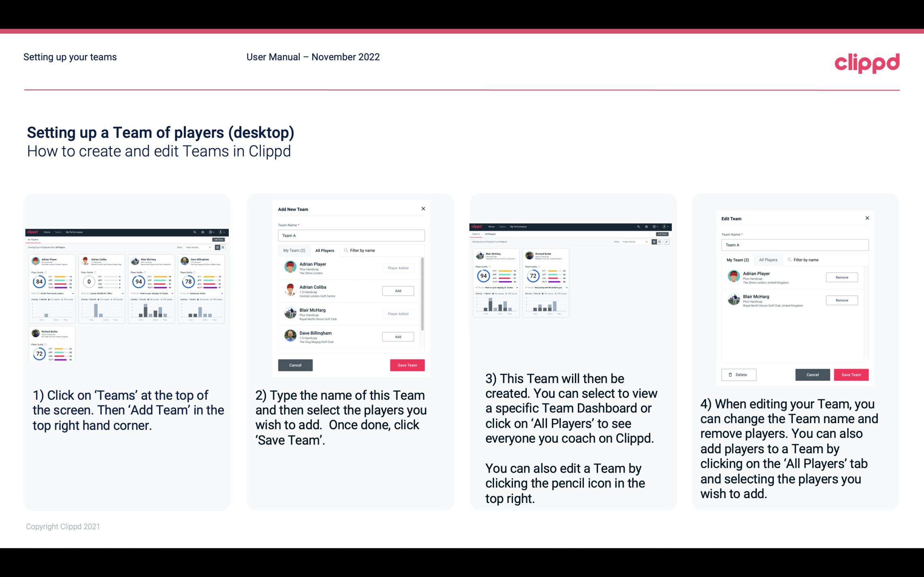The height and width of the screenshot is (577, 924).
Task: Click the Remove button next to Adrian Player
Action: (841, 277)
